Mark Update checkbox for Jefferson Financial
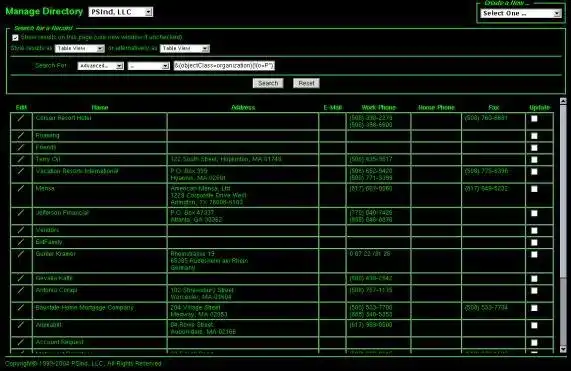 coord(534,213)
